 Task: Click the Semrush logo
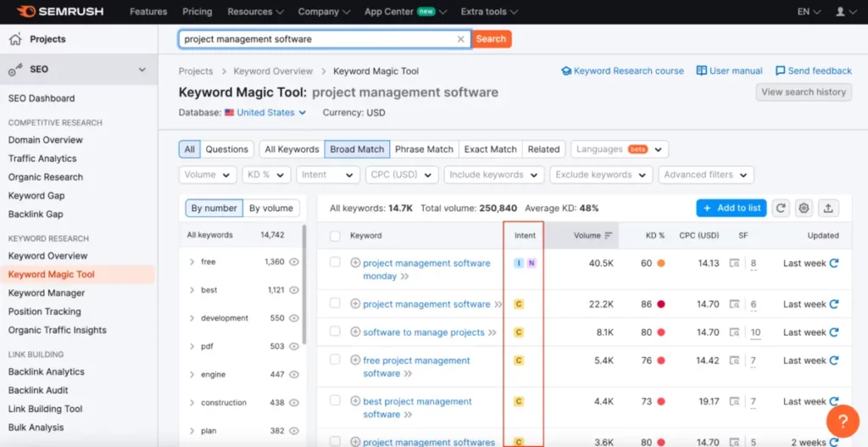coord(60,12)
